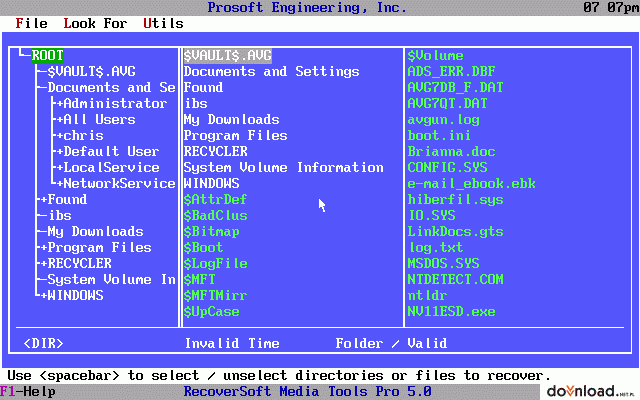
Task: Select the $MFTMirr file
Action: click(216, 296)
